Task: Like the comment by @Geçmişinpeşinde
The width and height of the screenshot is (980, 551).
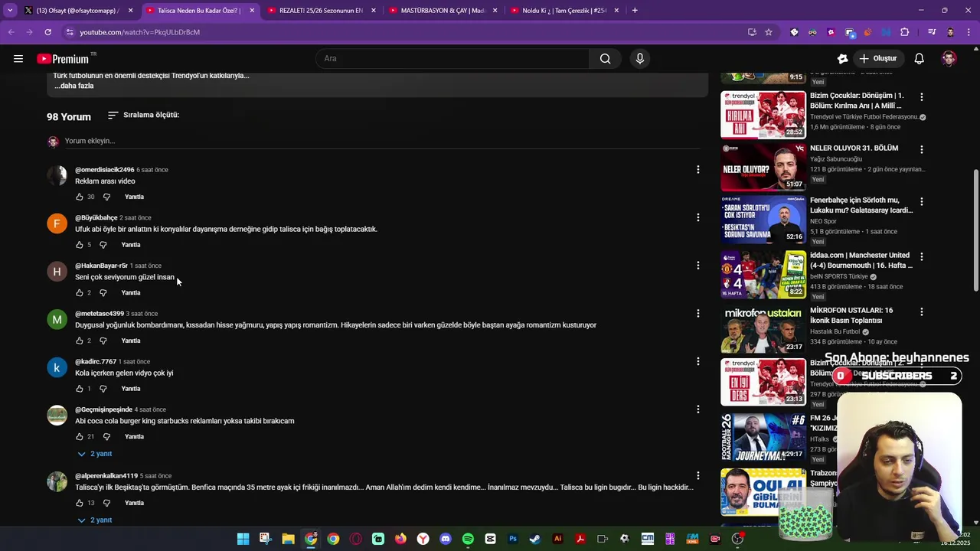Action: click(80, 437)
